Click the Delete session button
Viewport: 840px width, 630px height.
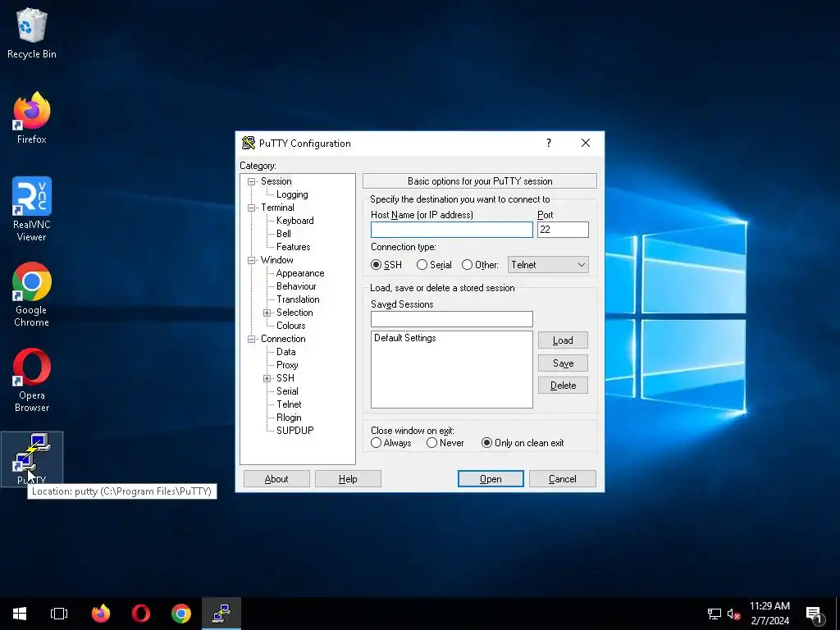click(x=563, y=386)
